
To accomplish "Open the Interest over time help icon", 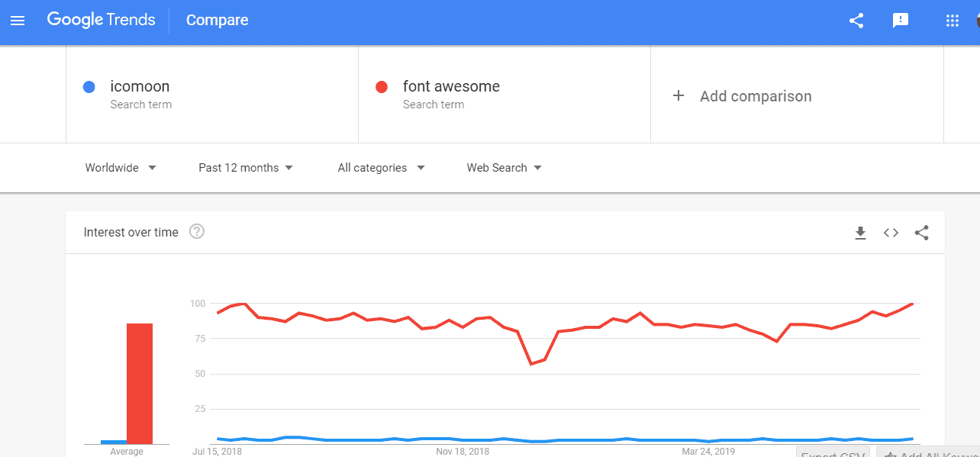I will point(196,231).
